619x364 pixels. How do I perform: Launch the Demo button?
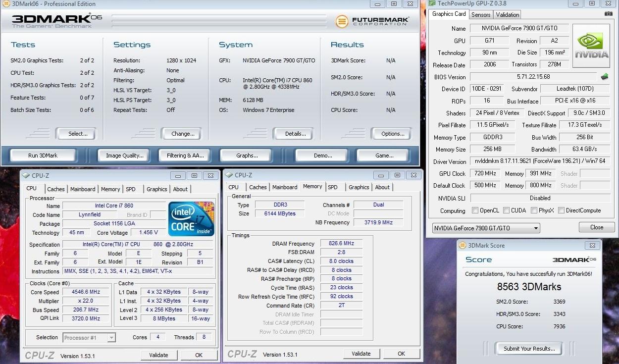[x=323, y=156]
